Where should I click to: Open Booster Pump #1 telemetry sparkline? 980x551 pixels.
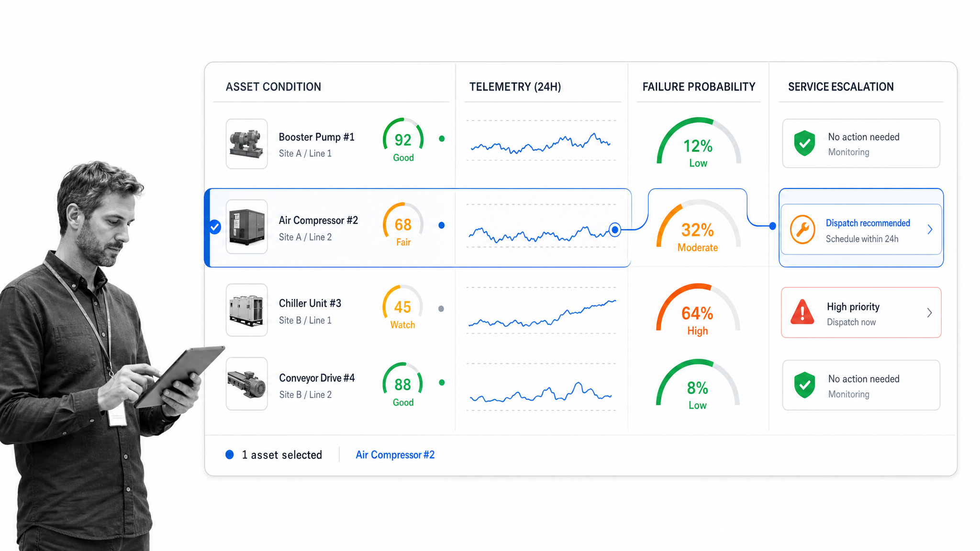[x=541, y=143]
